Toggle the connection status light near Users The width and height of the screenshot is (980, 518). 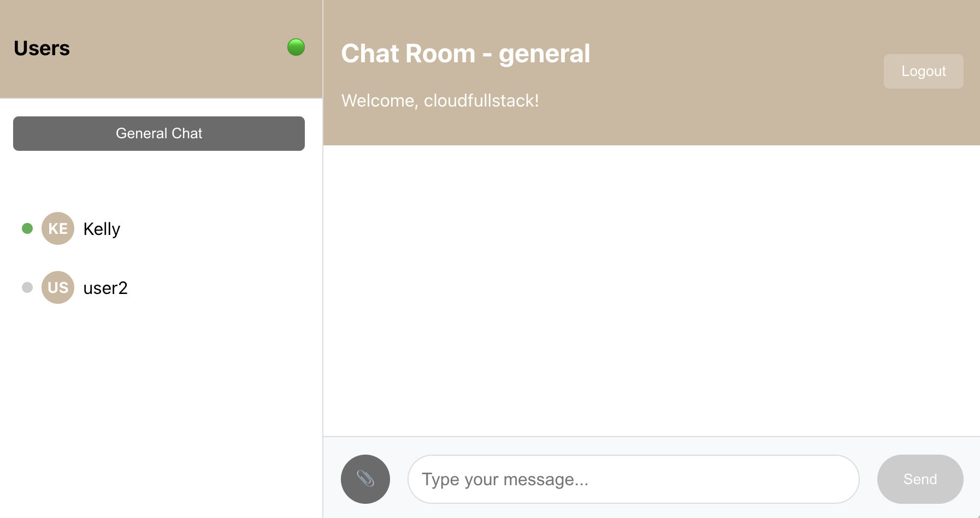[x=296, y=47]
